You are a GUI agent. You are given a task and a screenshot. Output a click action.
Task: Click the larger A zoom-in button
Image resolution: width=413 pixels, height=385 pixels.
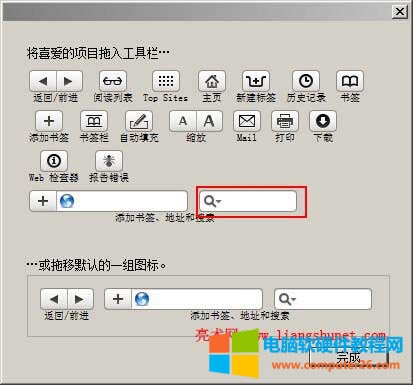[x=209, y=121]
